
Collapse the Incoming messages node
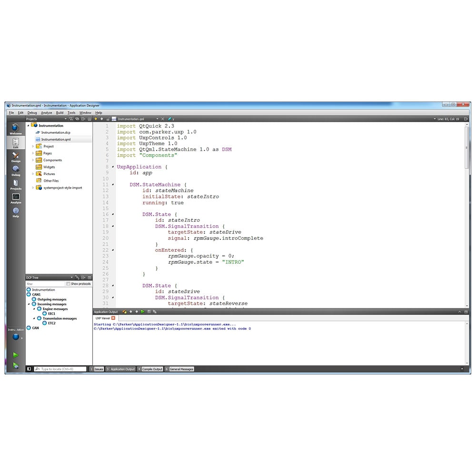(x=29, y=304)
